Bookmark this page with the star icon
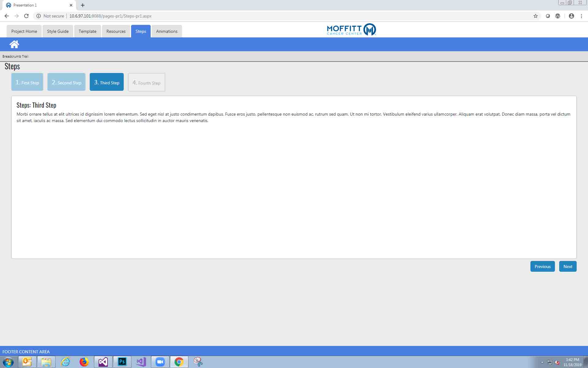 point(535,16)
